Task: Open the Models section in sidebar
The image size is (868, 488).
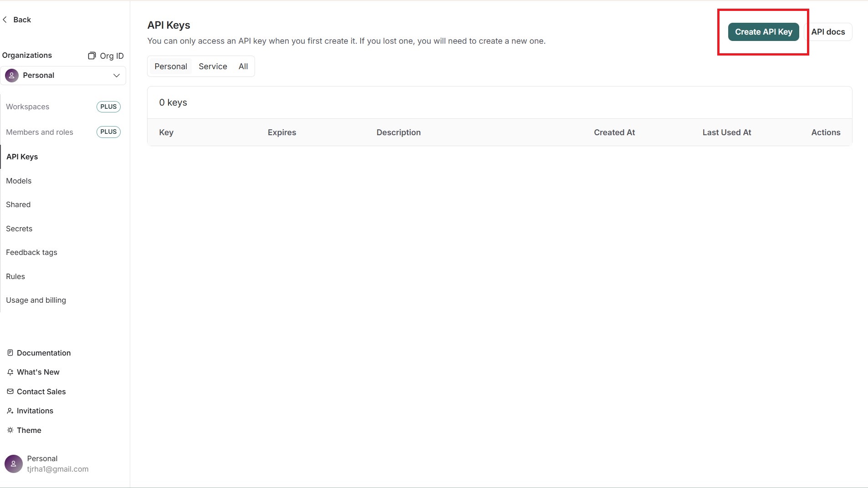Action: 19,181
